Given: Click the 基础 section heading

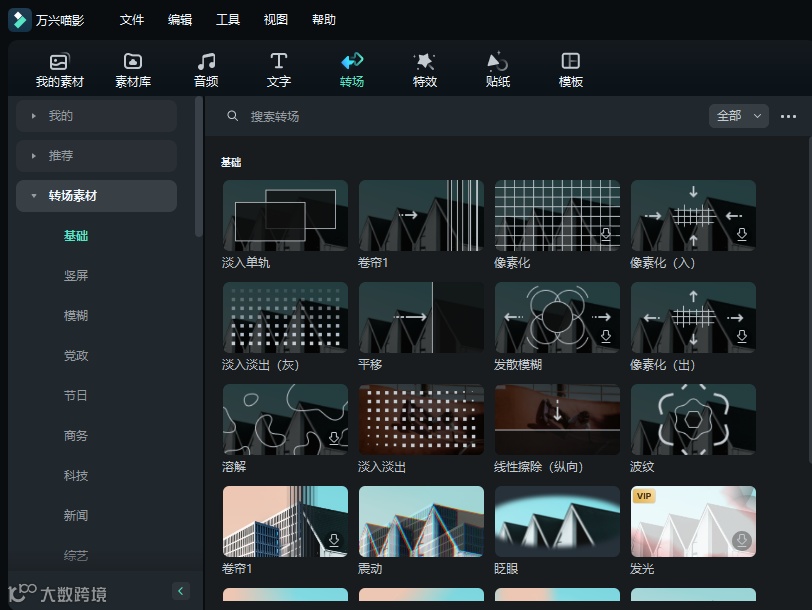Looking at the screenshot, I should point(231,162).
